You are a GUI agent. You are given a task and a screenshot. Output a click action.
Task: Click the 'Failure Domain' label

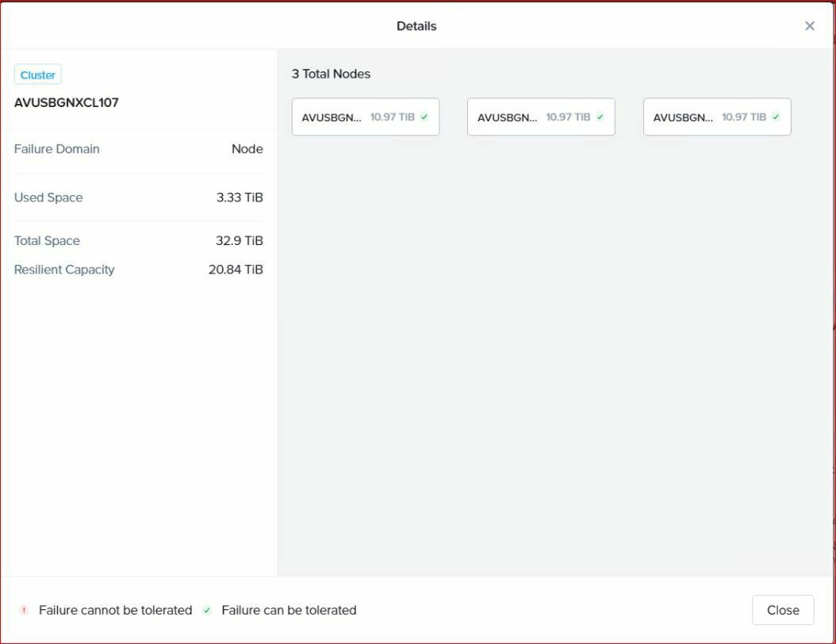tap(56, 149)
